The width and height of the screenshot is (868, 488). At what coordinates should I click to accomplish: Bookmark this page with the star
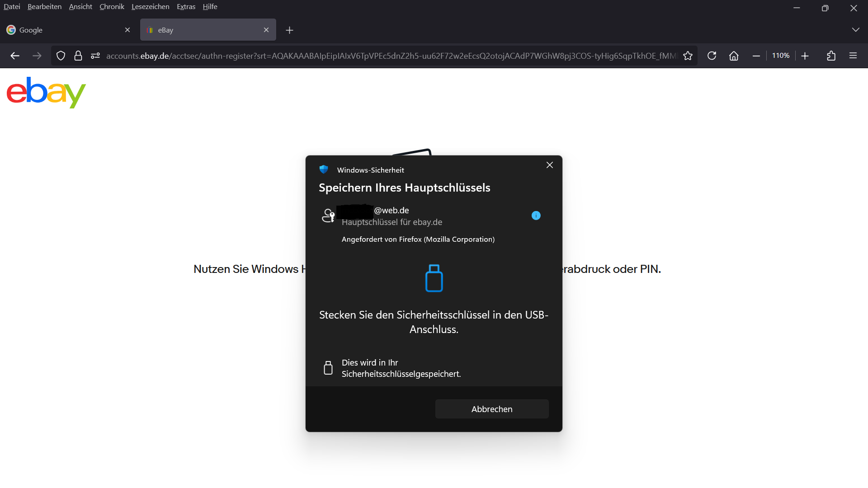[x=688, y=56]
